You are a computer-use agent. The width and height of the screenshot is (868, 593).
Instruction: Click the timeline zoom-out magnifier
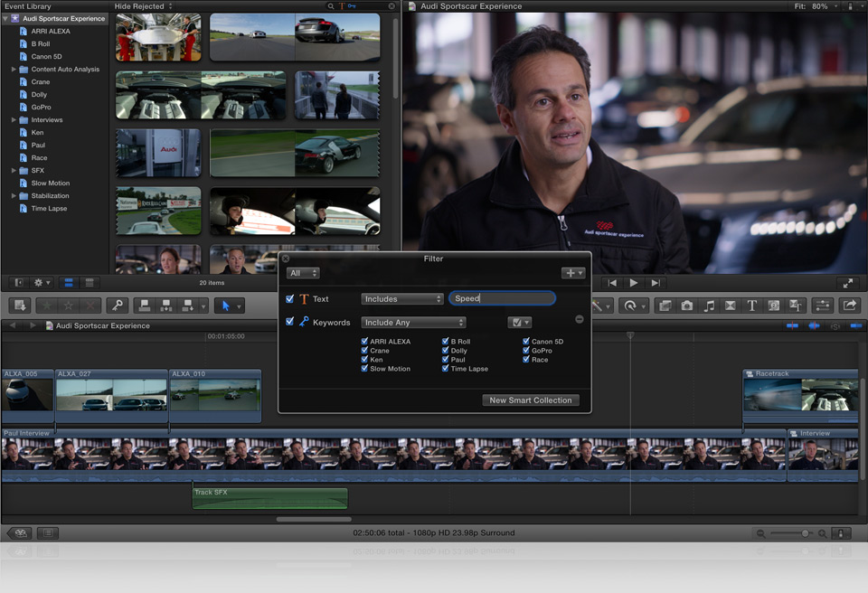tap(760, 533)
